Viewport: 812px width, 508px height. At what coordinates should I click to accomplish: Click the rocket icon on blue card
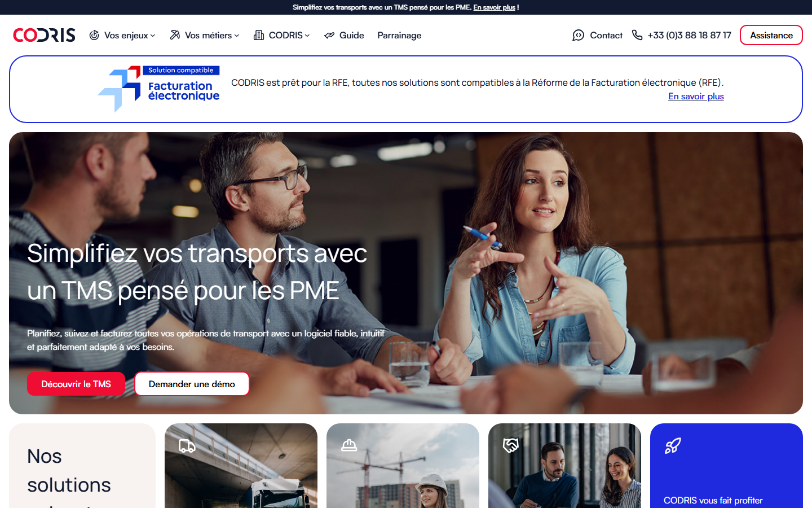(673, 446)
